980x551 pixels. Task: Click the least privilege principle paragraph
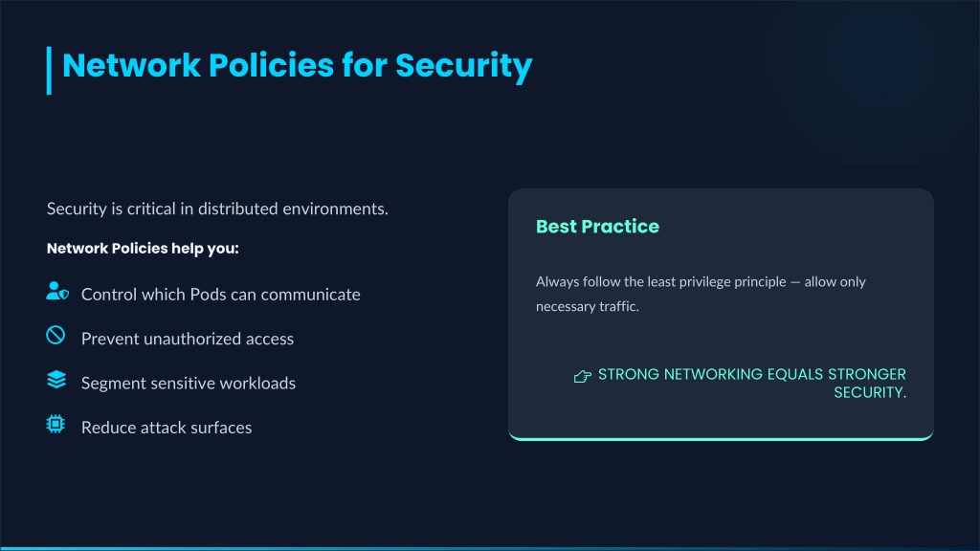701,294
